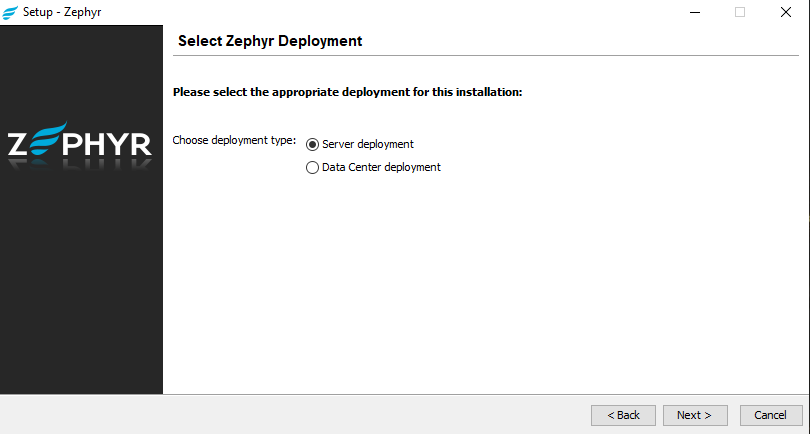The width and height of the screenshot is (810, 434).
Task: Click the blue feather emblem in the logo
Action: pos(49,137)
